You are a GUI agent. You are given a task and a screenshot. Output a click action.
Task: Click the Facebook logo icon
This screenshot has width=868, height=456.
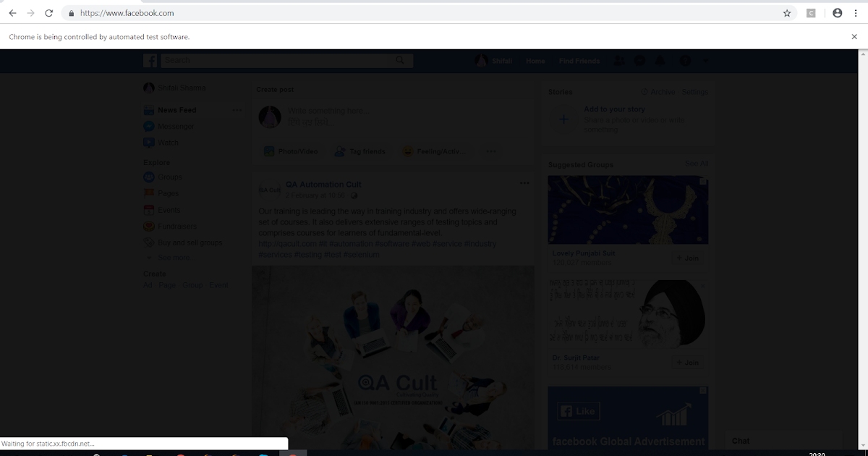[x=150, y=60]
